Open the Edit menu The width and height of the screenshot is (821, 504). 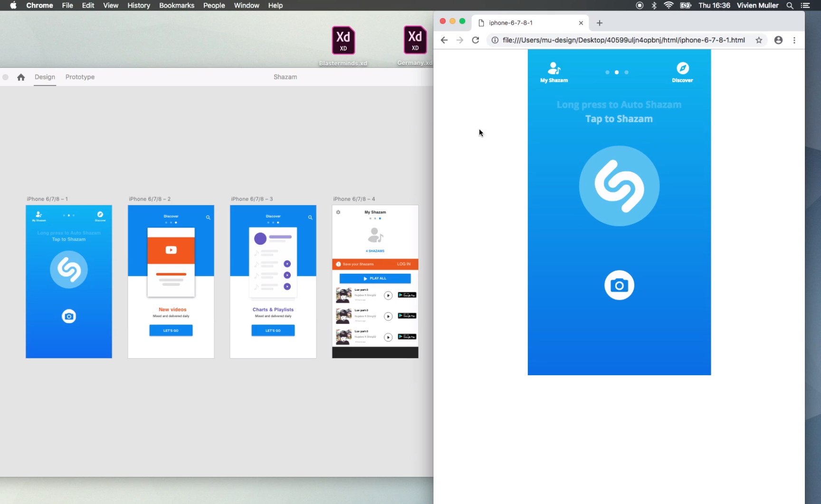coord(88,5)
